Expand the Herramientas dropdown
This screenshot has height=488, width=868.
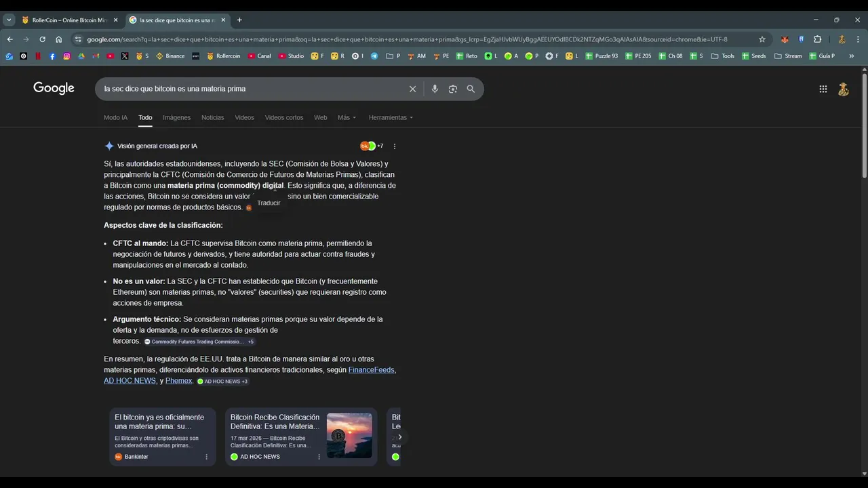[x=391, y=117]
